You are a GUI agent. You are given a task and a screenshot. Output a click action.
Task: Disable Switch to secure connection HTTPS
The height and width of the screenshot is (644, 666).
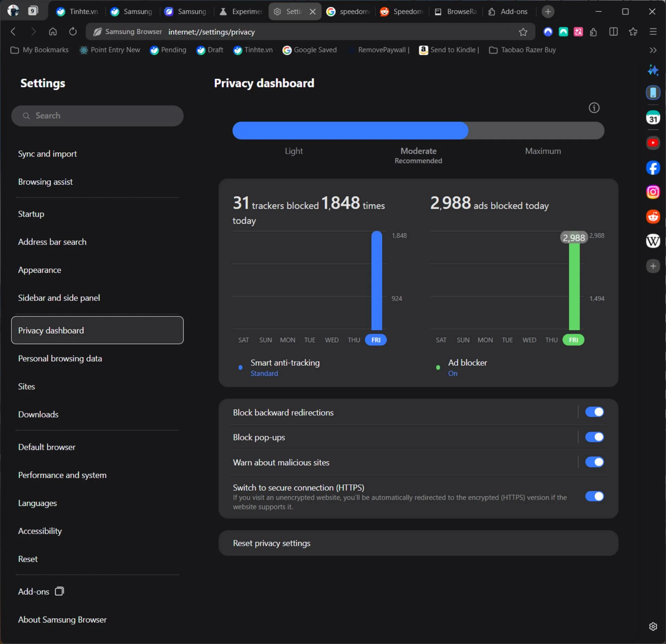594,497
